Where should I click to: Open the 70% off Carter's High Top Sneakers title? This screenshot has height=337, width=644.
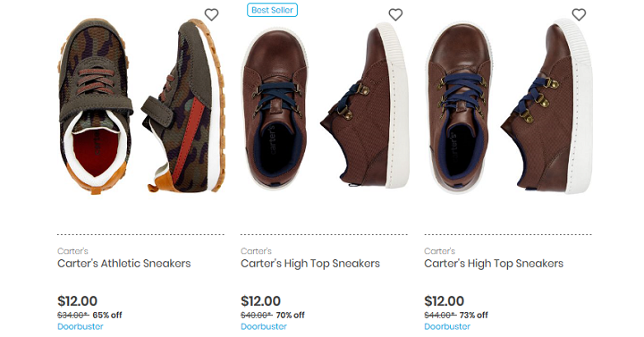[310, 263]
